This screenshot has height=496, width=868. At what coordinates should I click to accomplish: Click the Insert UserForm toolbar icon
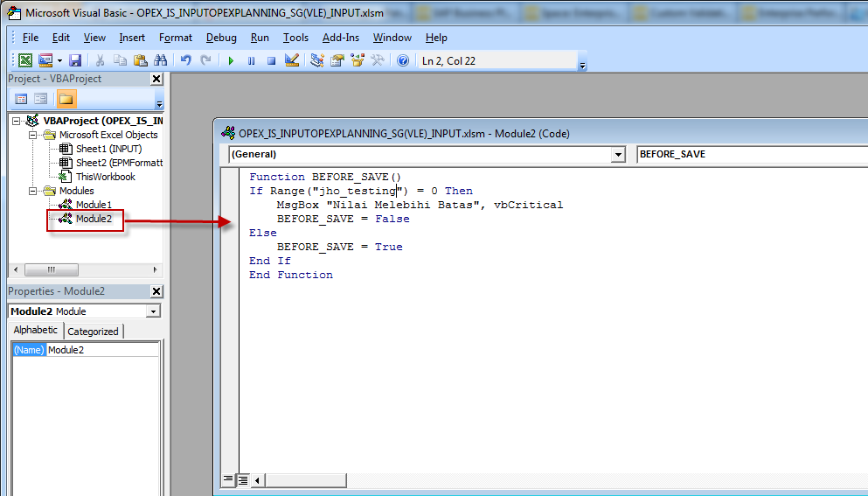[x=45, y=60]
